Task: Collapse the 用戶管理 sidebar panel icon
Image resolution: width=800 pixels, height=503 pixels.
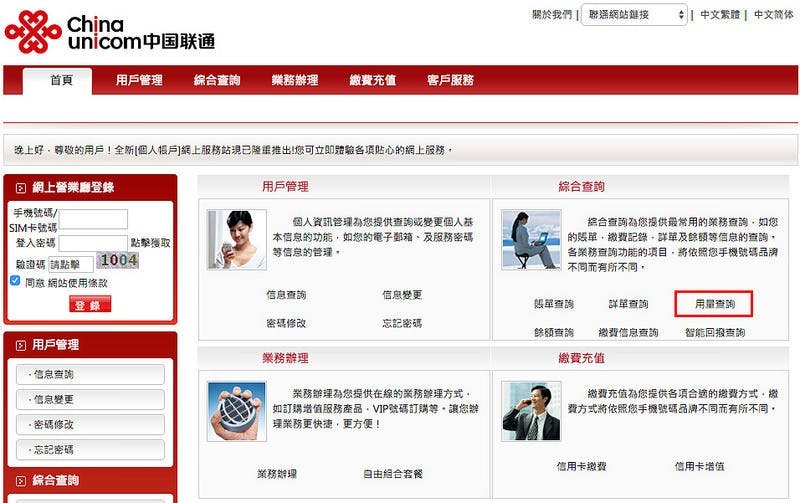Action: click(21, 345)
